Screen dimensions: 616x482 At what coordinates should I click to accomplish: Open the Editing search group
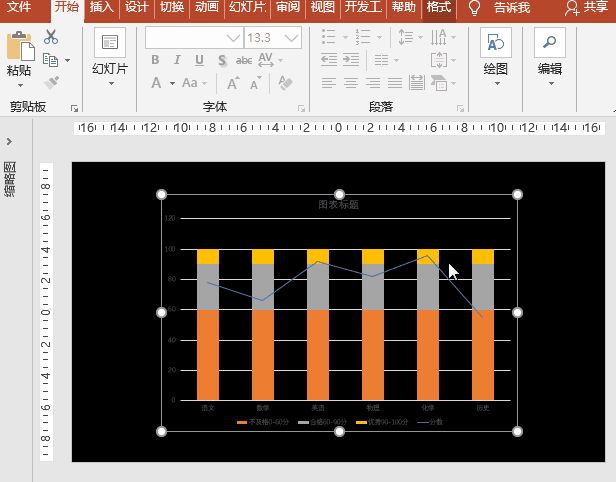click(550, 57)
